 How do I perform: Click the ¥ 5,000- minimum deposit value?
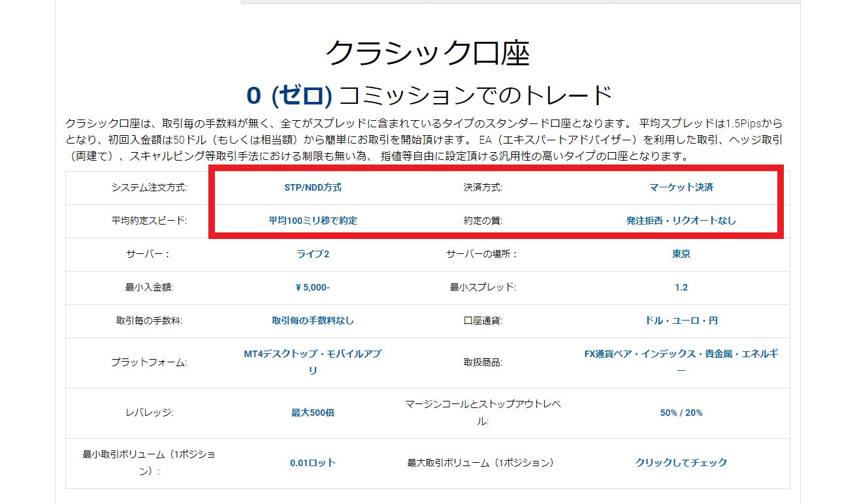point(313,287)
